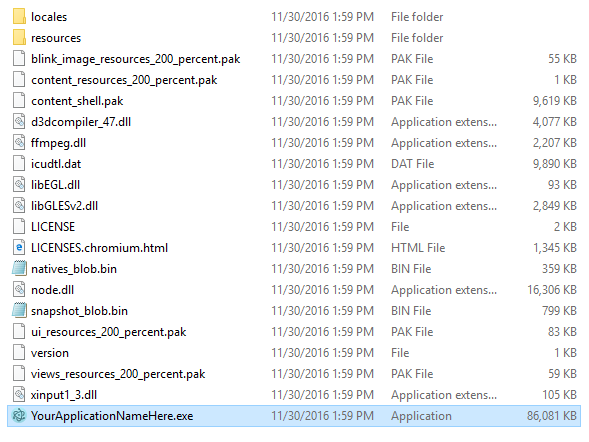Select the version file name
The image size is (589, 442).
(50, 353)
